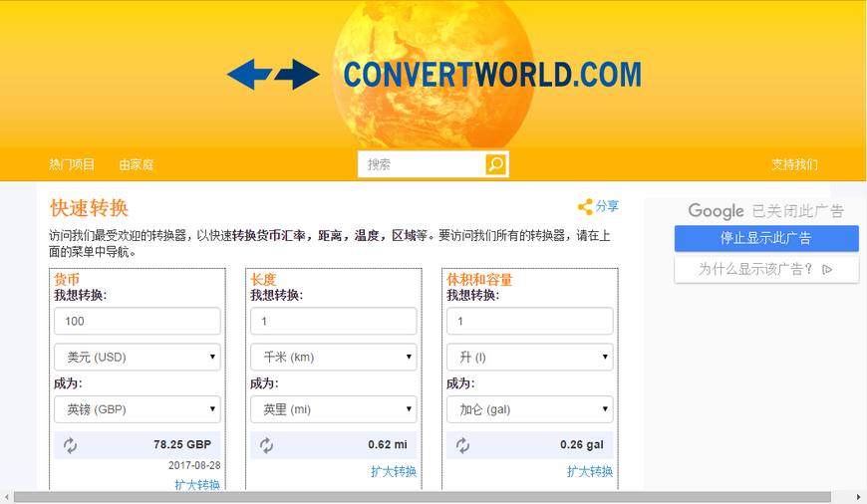Screen dimensions: 867x504
Task: Open the 热门项目 menu
Action: (72, 164)
